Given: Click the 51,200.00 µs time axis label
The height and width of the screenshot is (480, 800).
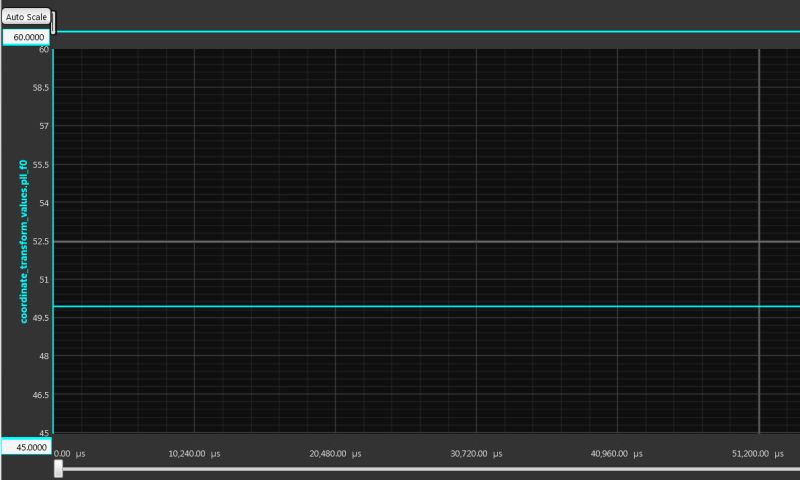Looking at the screenshot, I should click(758, 453).
